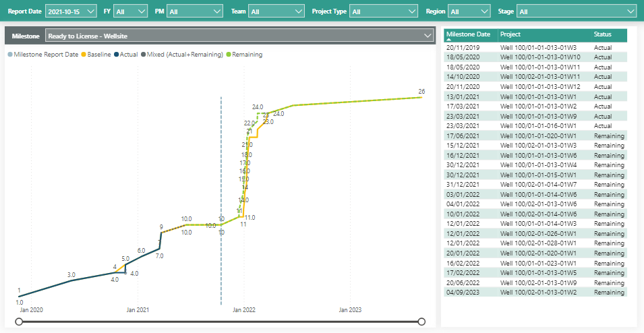Screen dimensions: 644x333
Task: Sort table by Status column header
Action: tap(603, 34)
